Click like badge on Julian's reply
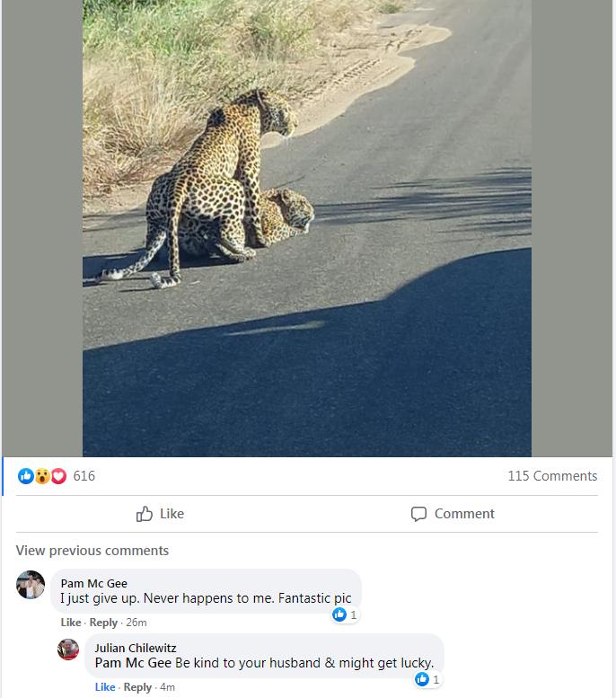The image size is (616, 698). pyautogui.click(x=427, y=679)
